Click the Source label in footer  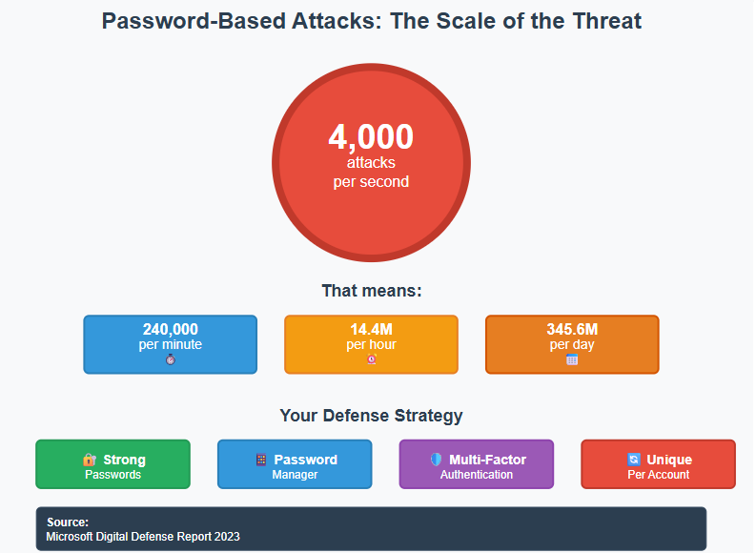[x=68, y=522]
